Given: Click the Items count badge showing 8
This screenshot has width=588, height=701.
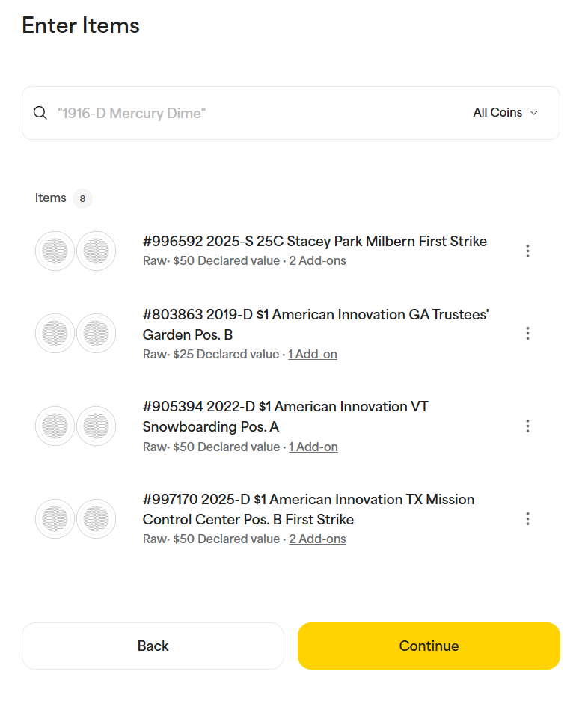Looking at the screenshot, I should [x=83, y=198].
